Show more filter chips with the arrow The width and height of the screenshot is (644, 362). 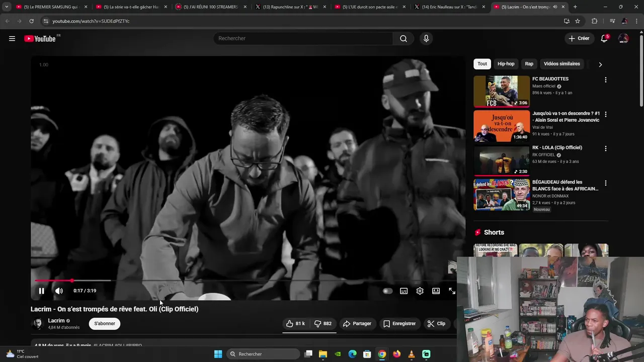pyautogui.click(x=600, y=64)
